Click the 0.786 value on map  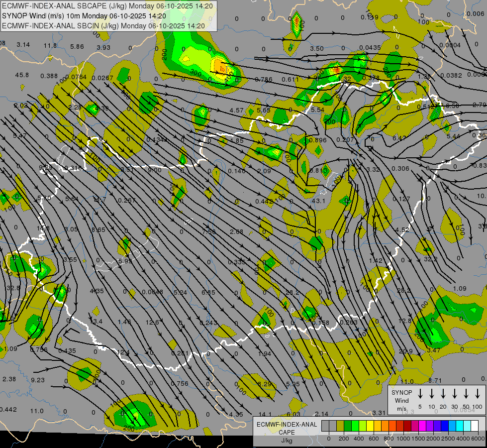(x=263, y=80)
